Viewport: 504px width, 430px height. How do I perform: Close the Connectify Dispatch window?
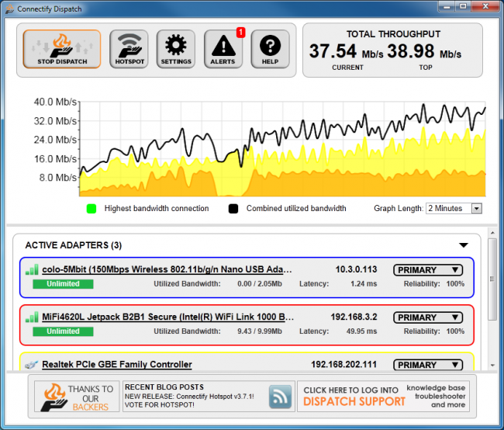point(485,5)
